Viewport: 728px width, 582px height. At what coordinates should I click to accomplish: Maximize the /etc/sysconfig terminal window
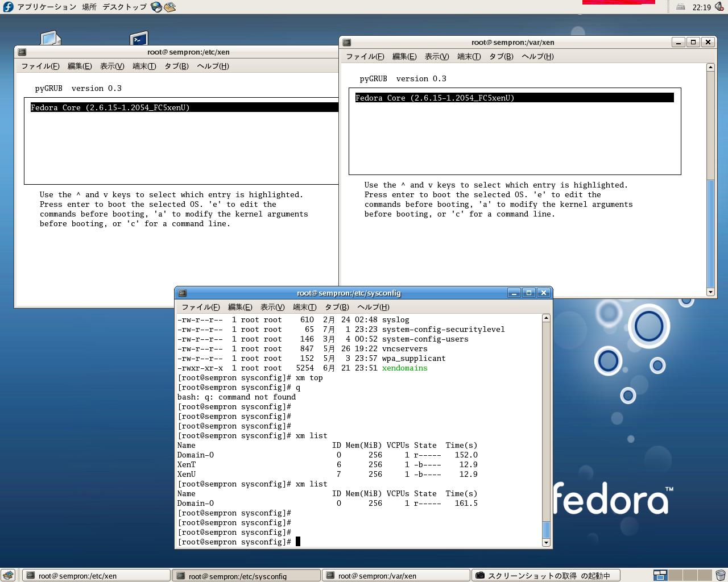click(529, 293)
